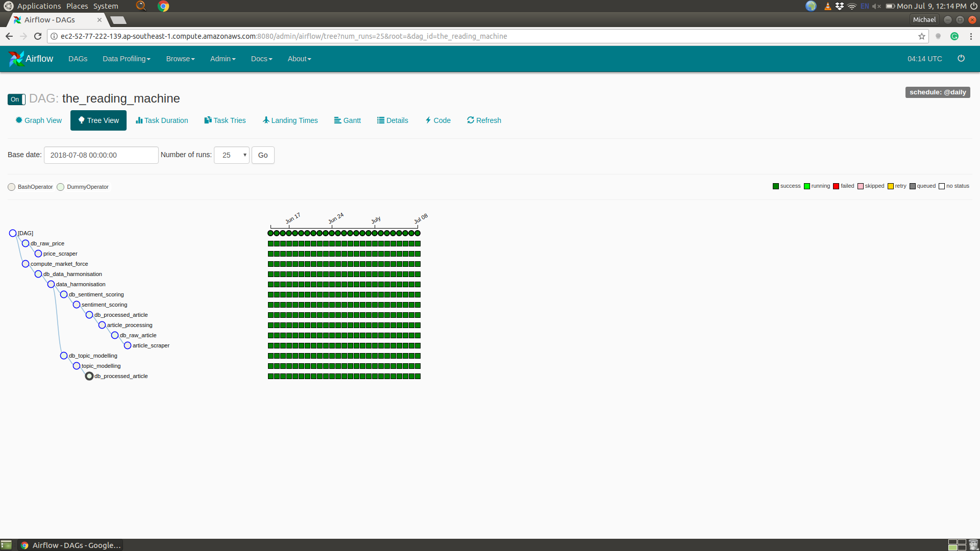Screen dimensions: 980x551
Task: Open Landing Times chart
Action: [x=290, y=120]
